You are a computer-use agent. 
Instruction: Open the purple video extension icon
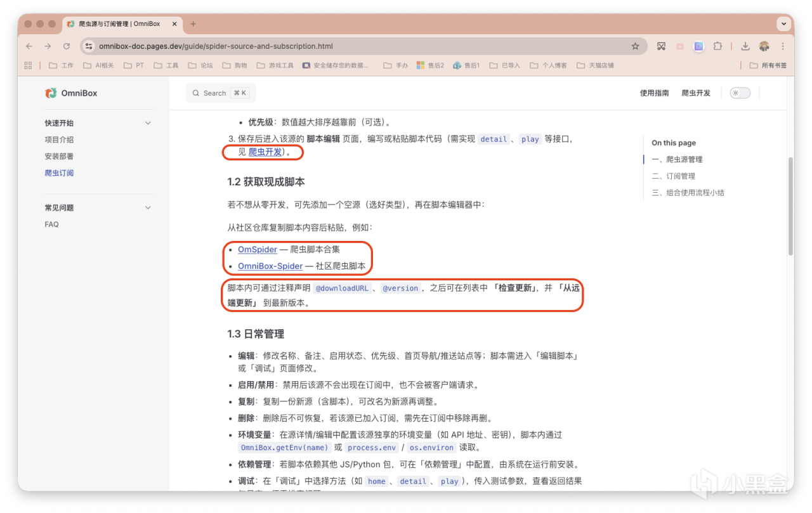698,46
